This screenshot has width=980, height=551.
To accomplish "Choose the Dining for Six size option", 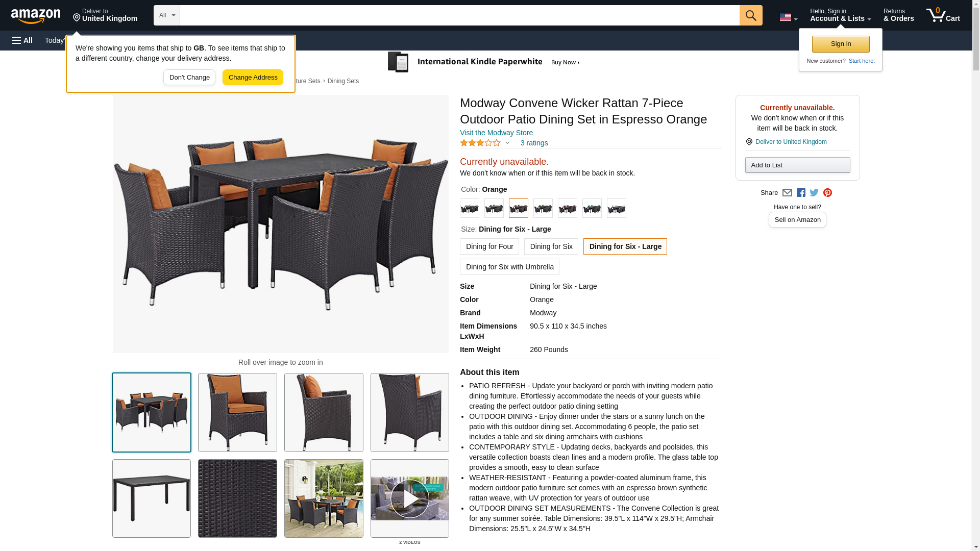I will tap(551, 246).
